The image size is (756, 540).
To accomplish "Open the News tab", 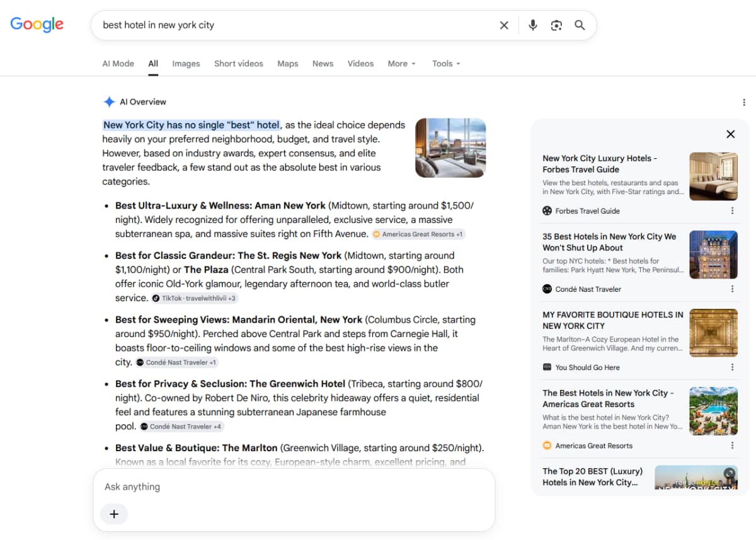I will click(x=323, y=64).
